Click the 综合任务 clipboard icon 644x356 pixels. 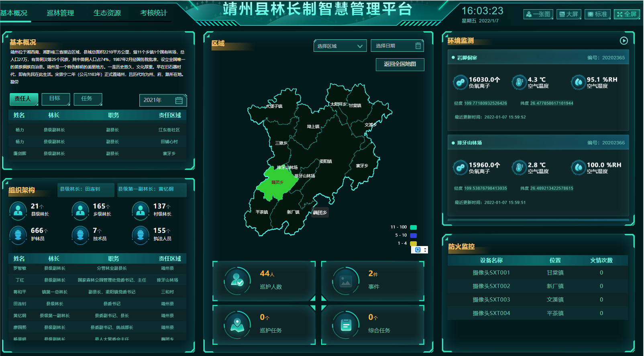(x=346, y=324)
